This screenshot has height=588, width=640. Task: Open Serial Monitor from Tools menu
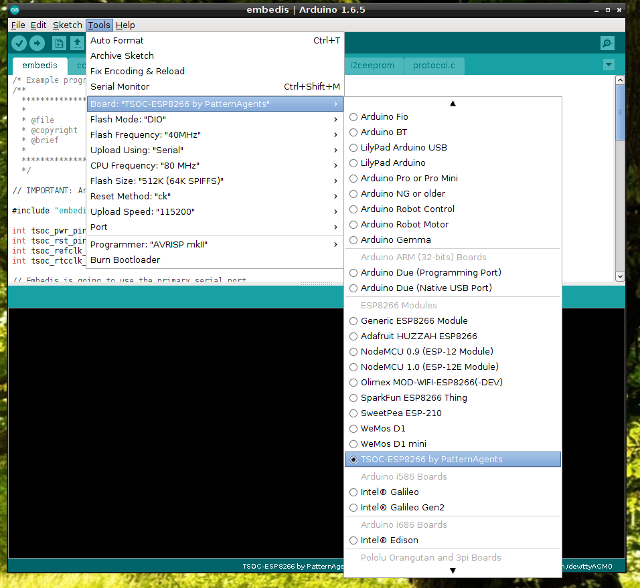coord(215,87)
